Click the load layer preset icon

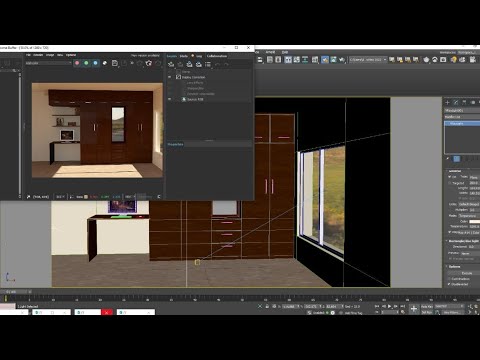(x=199, y=64)
